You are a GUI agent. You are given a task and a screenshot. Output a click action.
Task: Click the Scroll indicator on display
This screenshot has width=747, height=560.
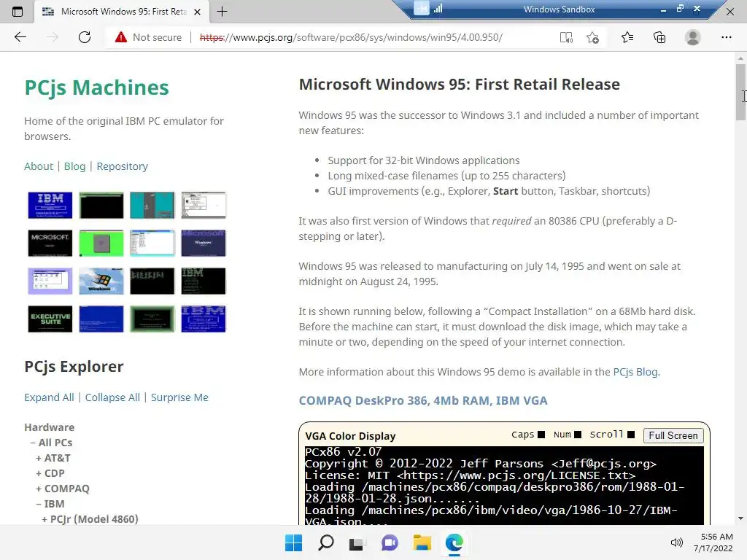click(612, 435)
